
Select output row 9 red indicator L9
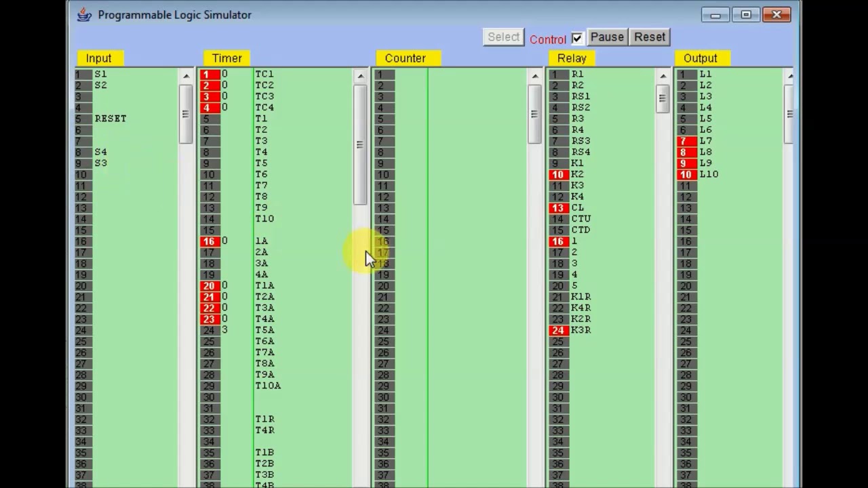(x=686, y=163)
